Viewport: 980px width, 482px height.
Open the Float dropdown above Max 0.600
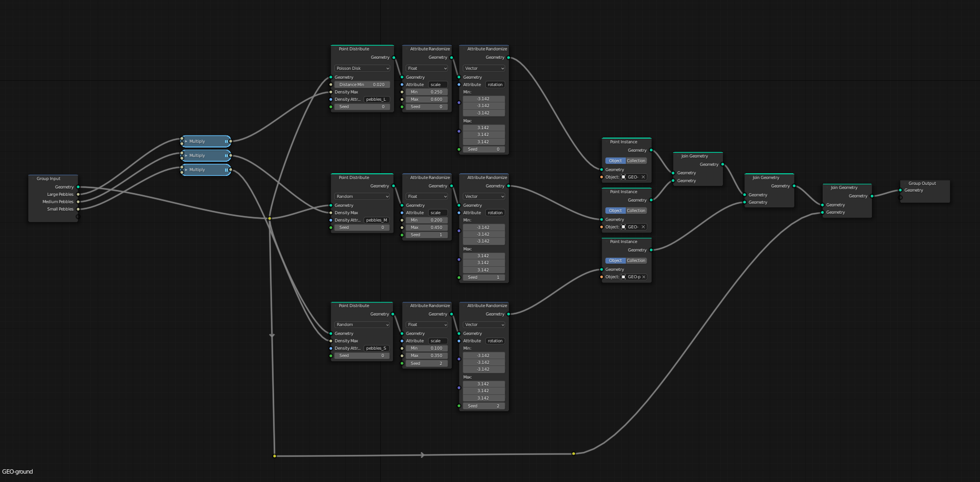pyautogui.click(x=427, y=68)
